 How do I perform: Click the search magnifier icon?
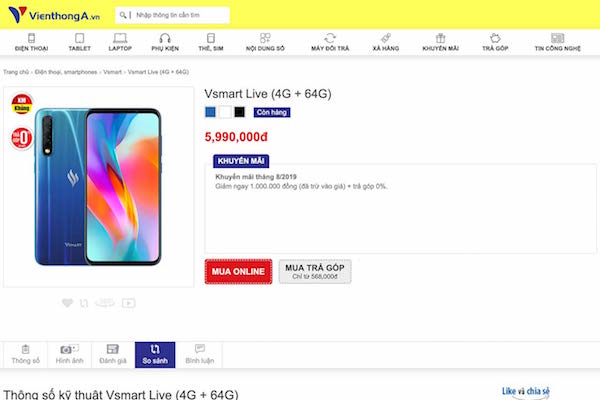(122, 16)
